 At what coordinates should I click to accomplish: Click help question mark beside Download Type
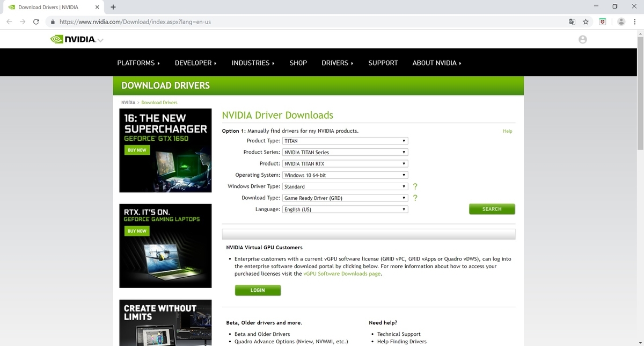[x=415, y=198]
